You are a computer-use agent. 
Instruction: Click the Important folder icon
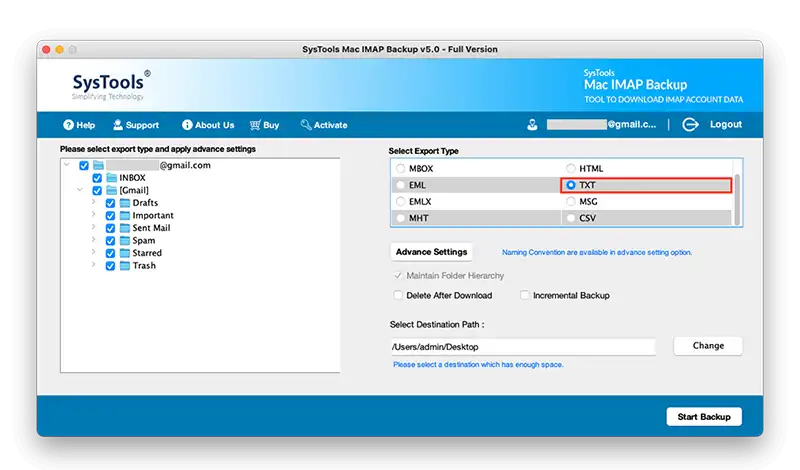point(125,215)
